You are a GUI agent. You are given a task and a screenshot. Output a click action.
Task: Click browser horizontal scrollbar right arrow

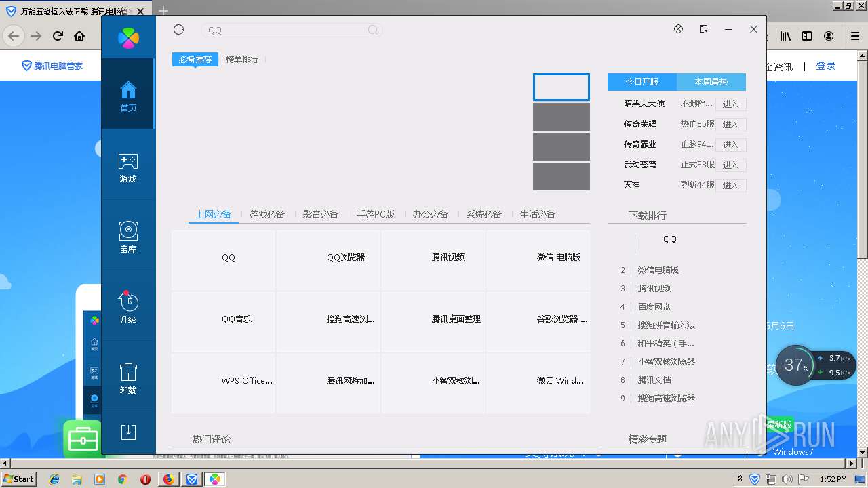tap(852, 463)
